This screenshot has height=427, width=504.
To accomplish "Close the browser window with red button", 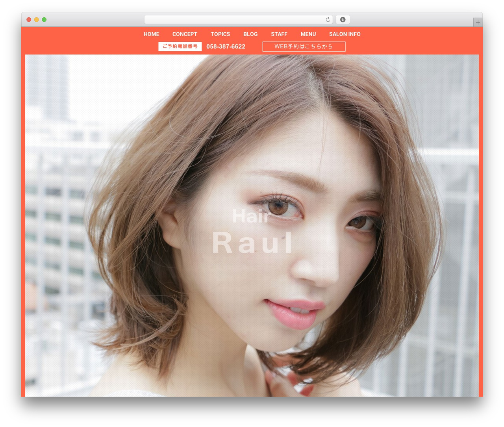I will [29, 20].
